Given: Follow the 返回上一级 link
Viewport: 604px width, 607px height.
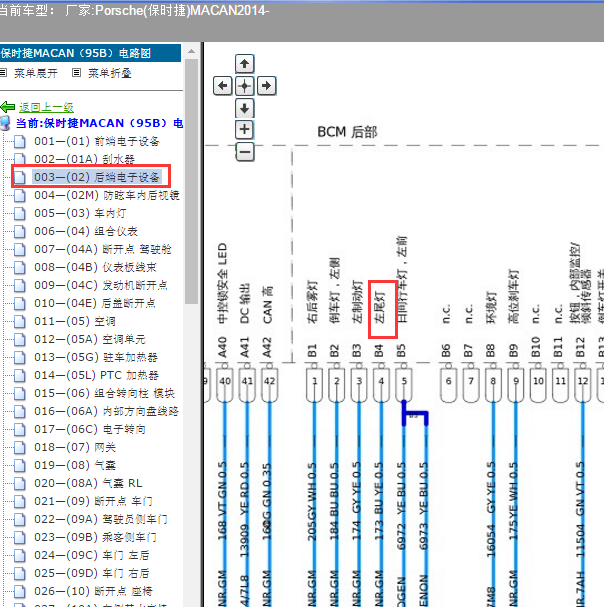Looking at the screenshot, I should click(x=46, y=107).
